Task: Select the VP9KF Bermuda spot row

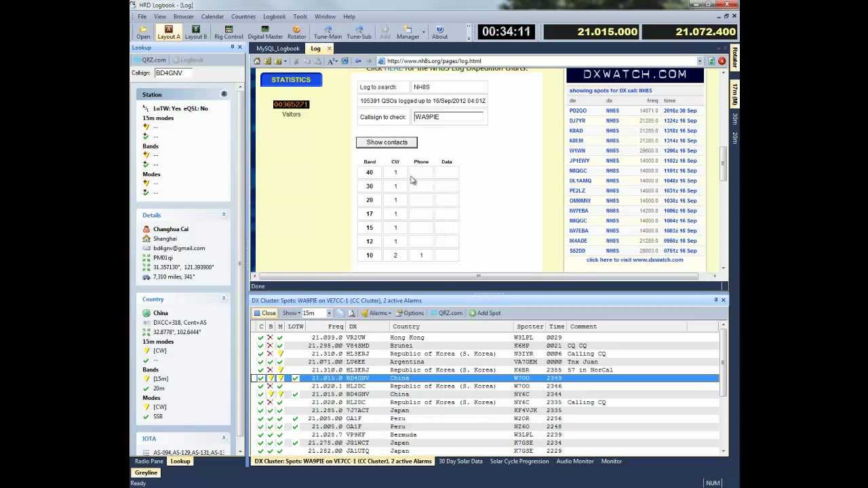Action: coord(486,434)
